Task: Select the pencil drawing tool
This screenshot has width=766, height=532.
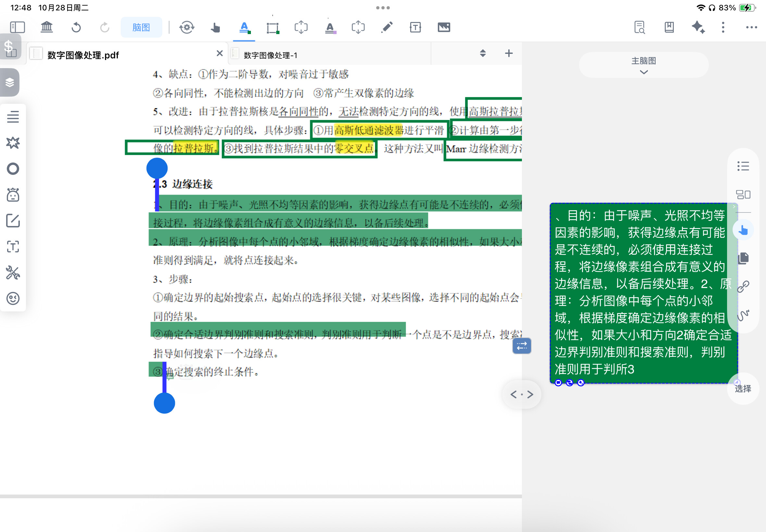Action: click(387, 27)
